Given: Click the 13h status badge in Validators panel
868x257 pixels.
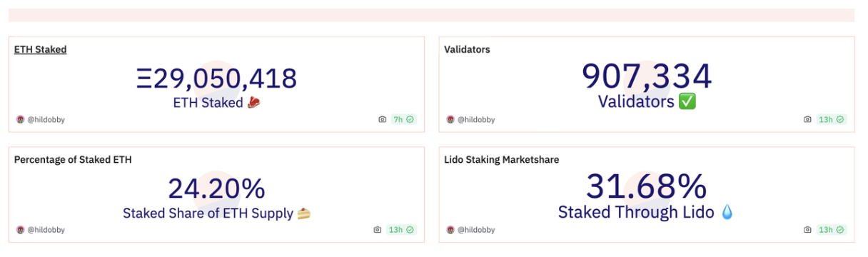Looking at the screenshot, I should click(x=831, y=119).
